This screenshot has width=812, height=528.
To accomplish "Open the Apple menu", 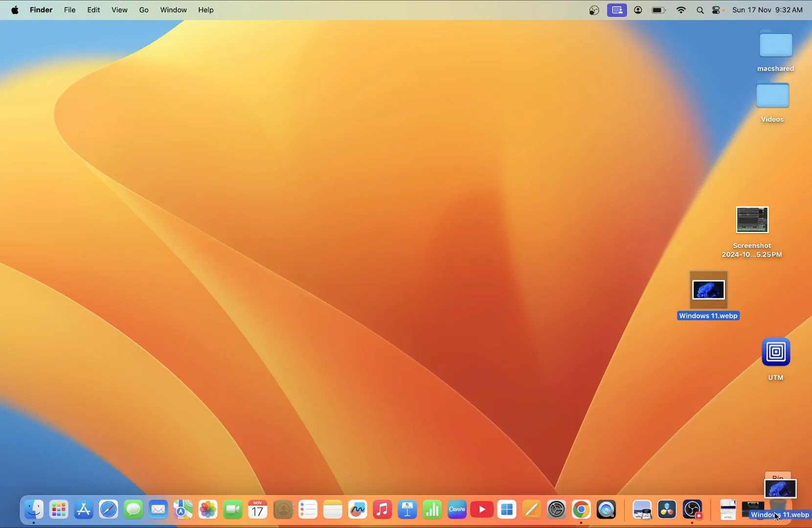I will [15, 10].
